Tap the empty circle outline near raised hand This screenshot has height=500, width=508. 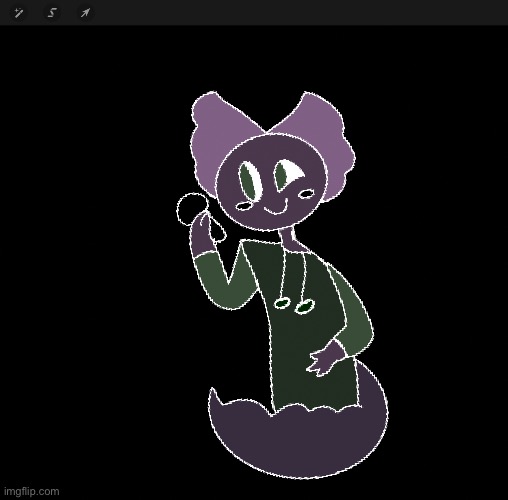coord(190,209)
